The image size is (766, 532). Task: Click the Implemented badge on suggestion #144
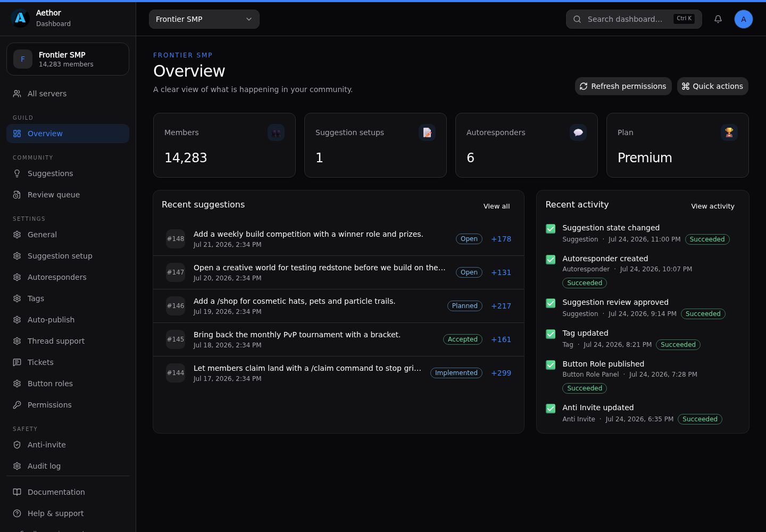point(456,373)
